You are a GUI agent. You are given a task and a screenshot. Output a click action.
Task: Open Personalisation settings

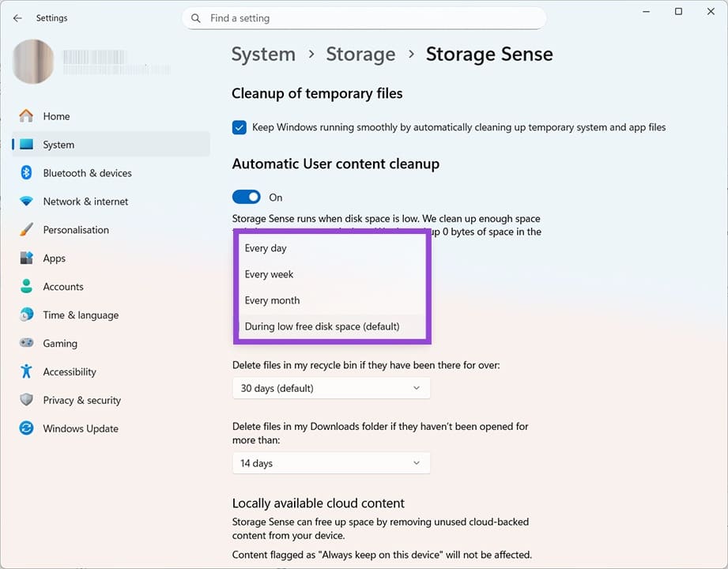point(76,229)
